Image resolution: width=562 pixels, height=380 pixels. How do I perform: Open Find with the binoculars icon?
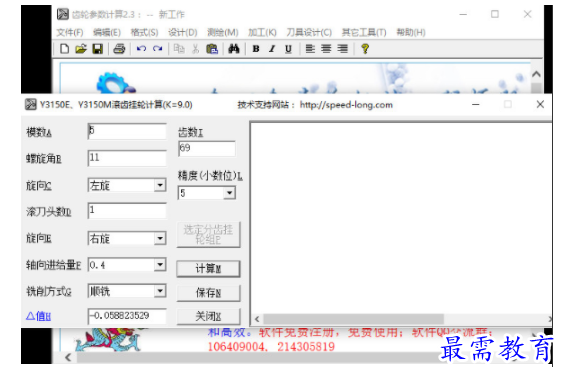234,48
